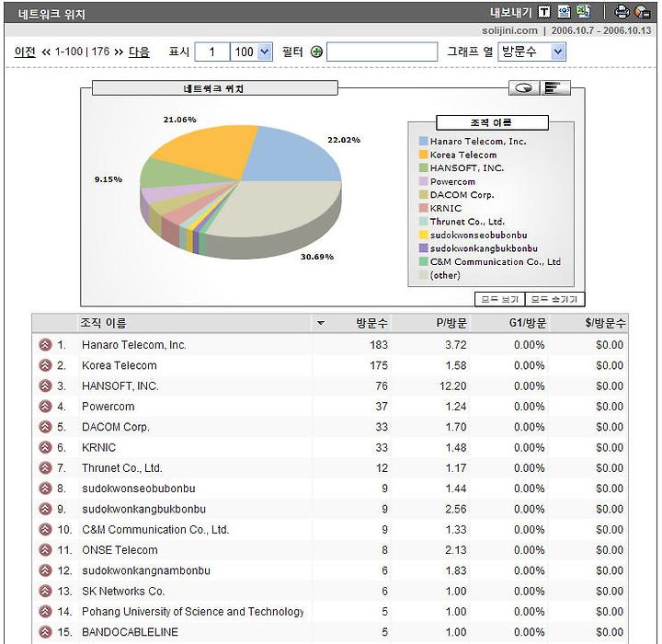
Task: Click the printer icon
Action: pyautogui.click(x=622, y=12)
